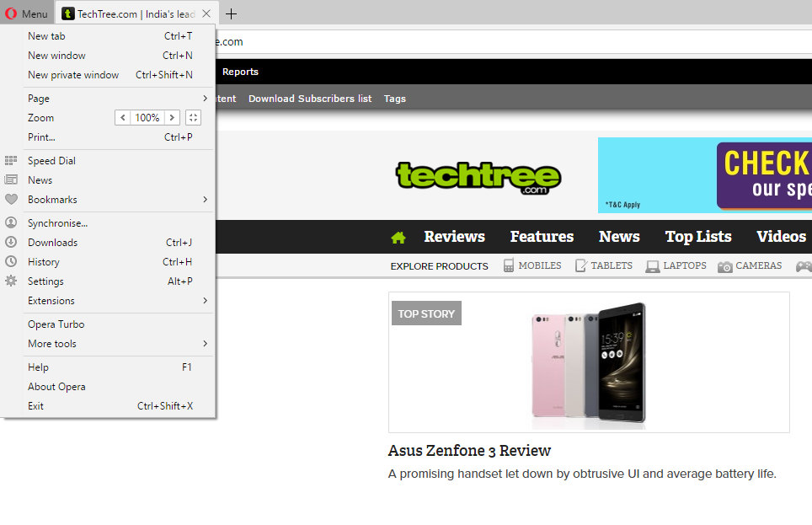This screenshot has width=812, height=525.
Task: Click the Synchronise account icon
Action: [x=11, y=222]
